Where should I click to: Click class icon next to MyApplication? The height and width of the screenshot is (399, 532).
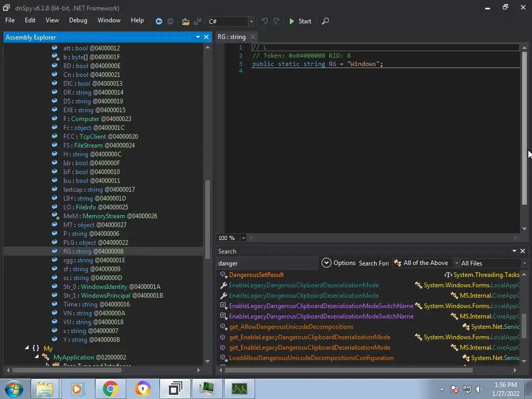[x=46, y=357]
